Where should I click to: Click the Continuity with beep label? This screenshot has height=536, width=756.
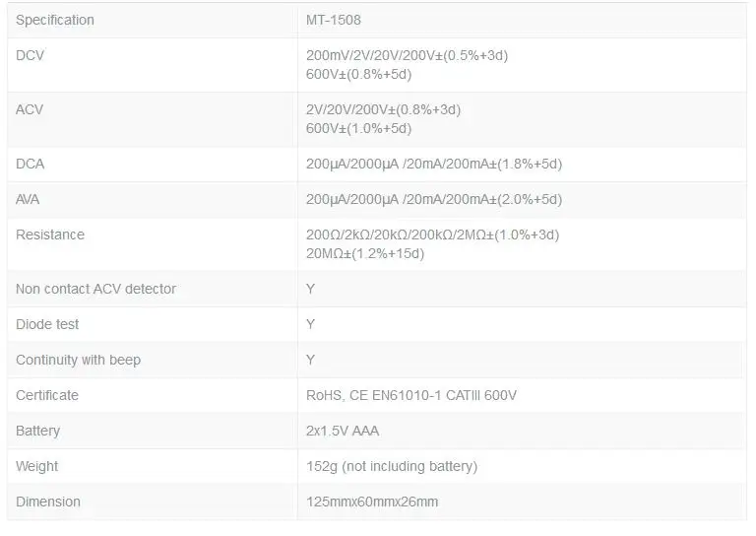tap(78, 360)
